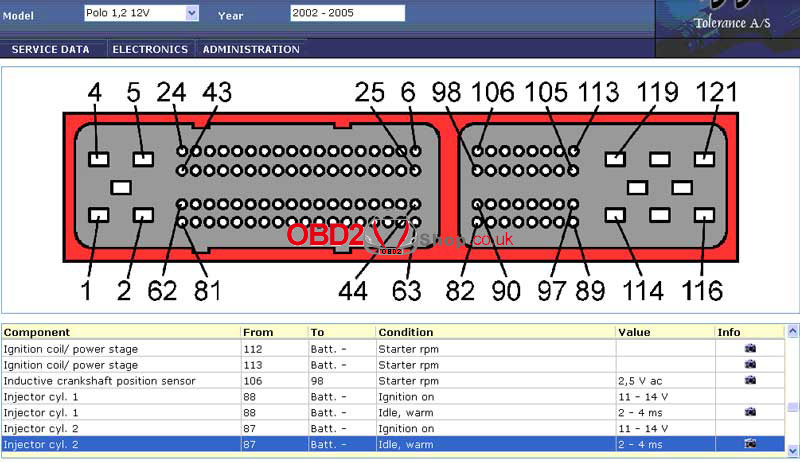The height and width of the screenshot is (462, 800).
Task: Click the square terminal for pin 4
Action: pyautogui.click(x=98, y=158)
